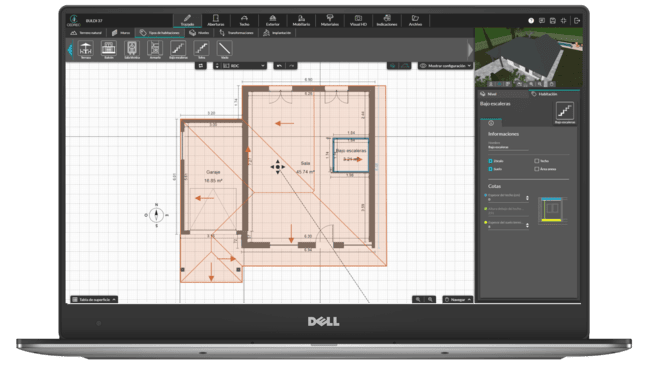Click the help question mark icon

click(531, 20)
